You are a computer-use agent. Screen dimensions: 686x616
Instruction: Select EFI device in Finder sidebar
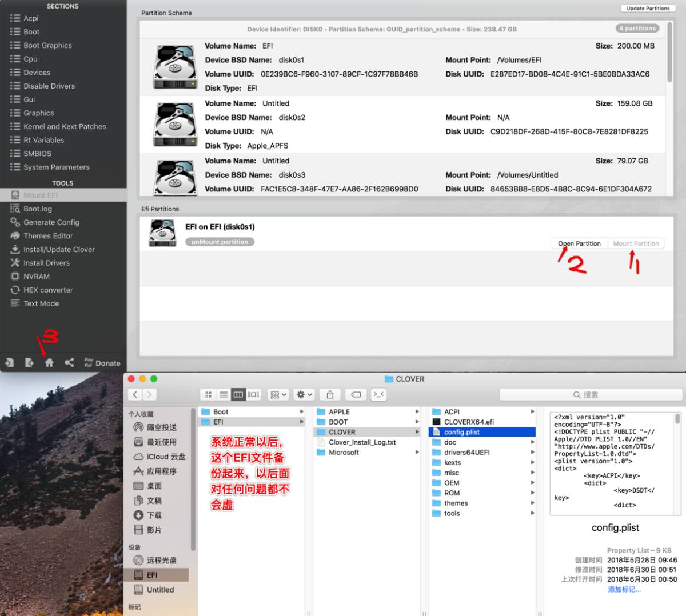[157, 575]
